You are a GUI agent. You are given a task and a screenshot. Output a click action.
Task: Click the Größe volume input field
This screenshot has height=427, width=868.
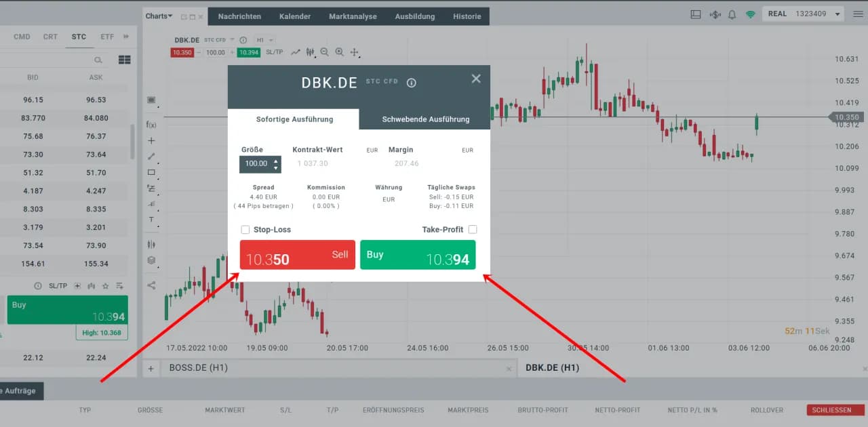[256, 164]
